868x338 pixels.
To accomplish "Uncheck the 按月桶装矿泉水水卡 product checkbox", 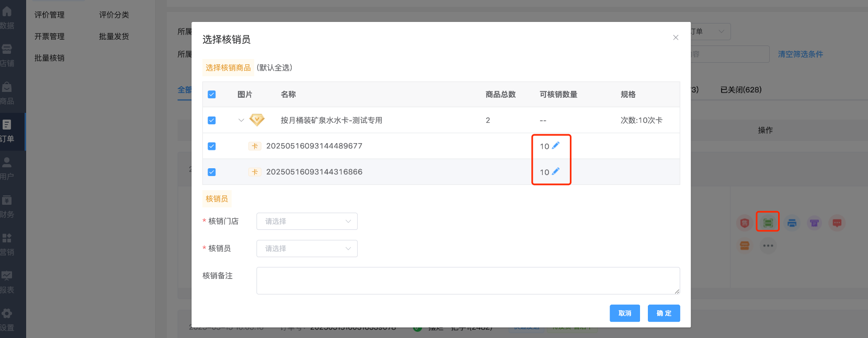I will point(212,120).
